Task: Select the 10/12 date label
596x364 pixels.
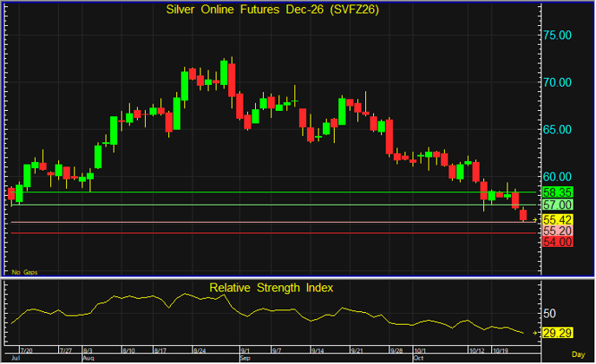Action: pos(476,350)
